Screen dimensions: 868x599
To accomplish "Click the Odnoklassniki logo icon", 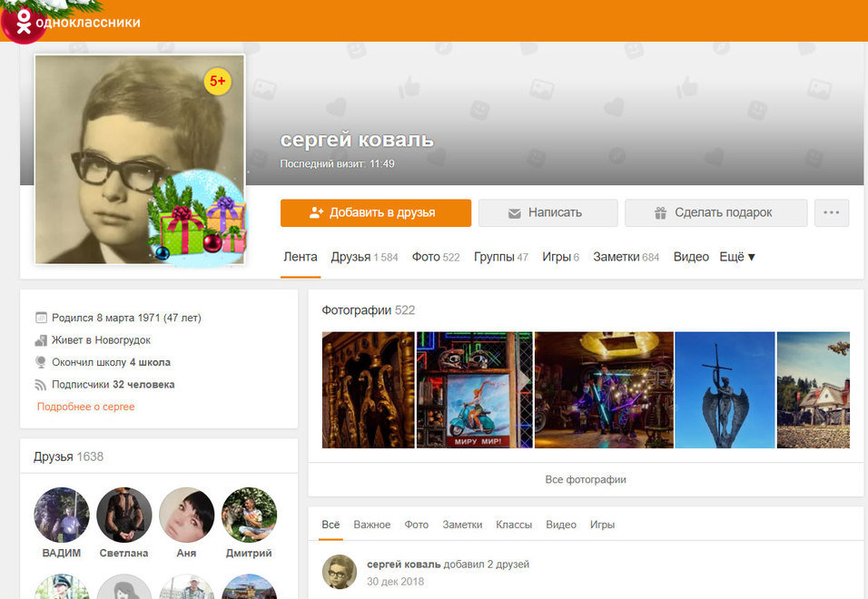I will [x=24, y=22].
